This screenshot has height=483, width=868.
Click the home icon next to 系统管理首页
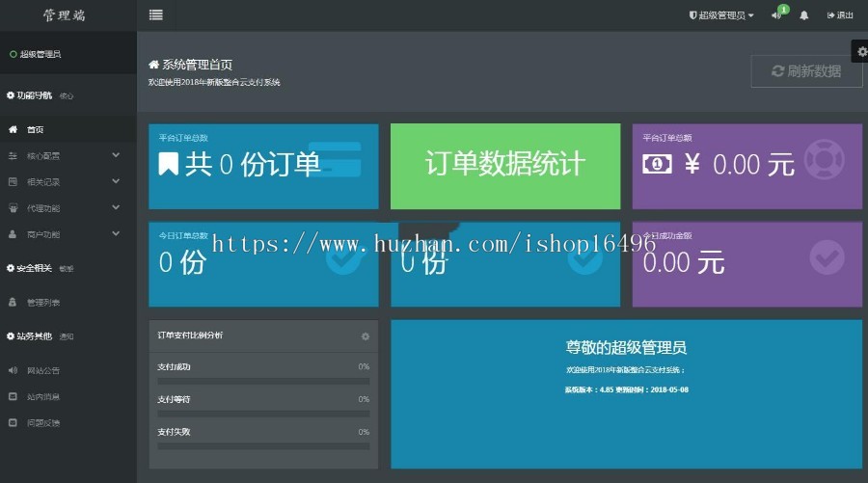[154, 65]
